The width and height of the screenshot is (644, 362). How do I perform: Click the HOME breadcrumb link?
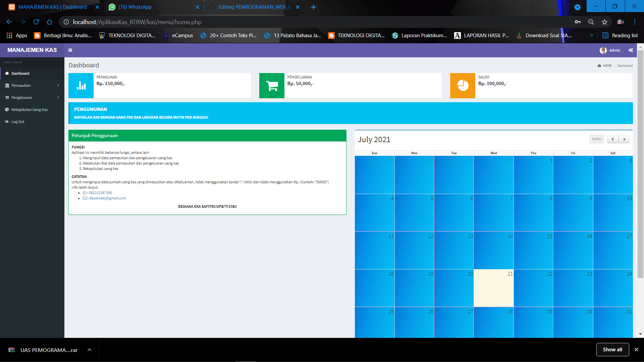point(607,66)
